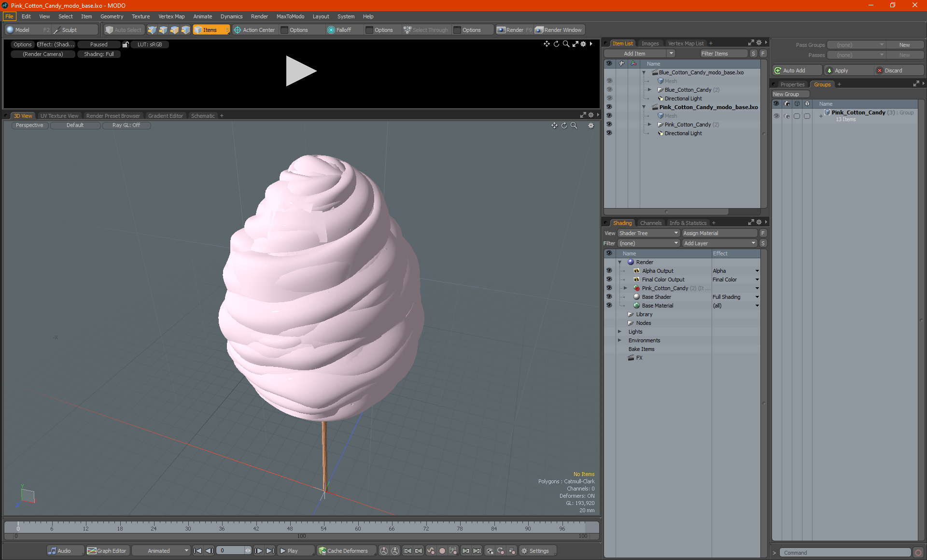Open the Shader Tree view dropdown
The image size is (927, 560).
point(648,233)
